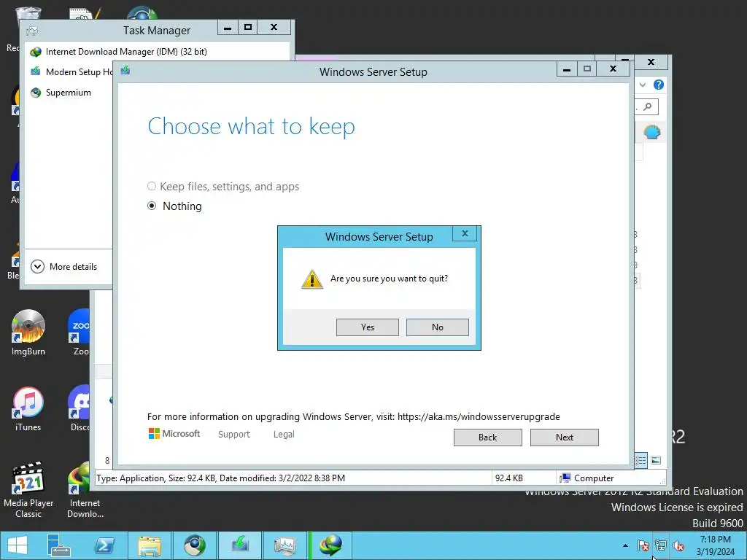
Task: Switch to Supermium browser in taskbar
Action: click(195, 545)
